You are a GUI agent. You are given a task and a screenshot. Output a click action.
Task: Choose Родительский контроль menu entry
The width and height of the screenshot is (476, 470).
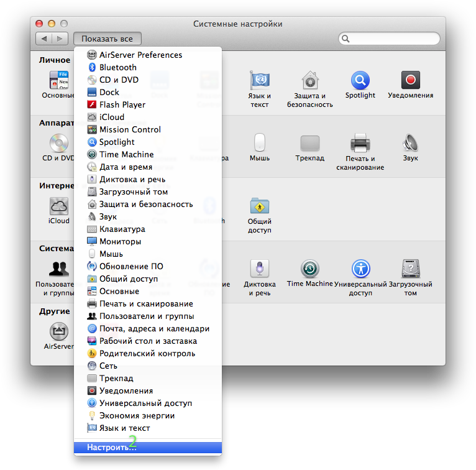click(148, 354)
